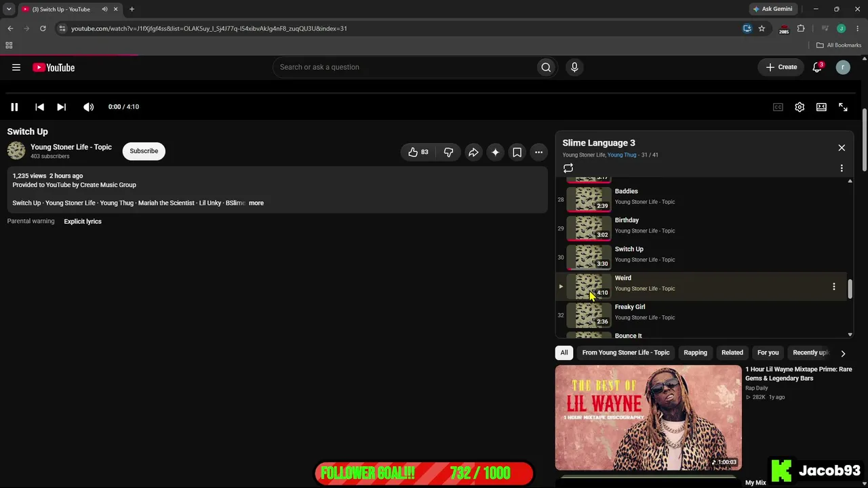Open the All Bookmarks folder

[839, 45]
